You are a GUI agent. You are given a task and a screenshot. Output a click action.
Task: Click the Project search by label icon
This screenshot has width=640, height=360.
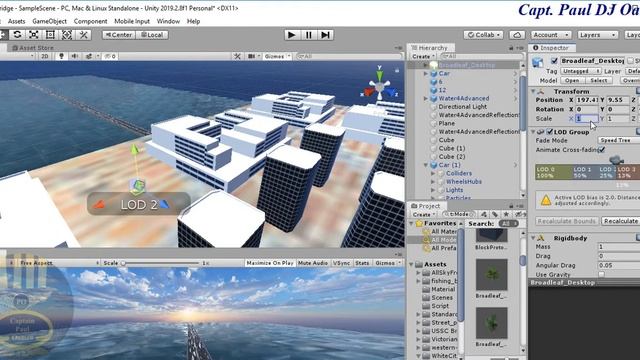pyautogui.click(x=495, y=214)
